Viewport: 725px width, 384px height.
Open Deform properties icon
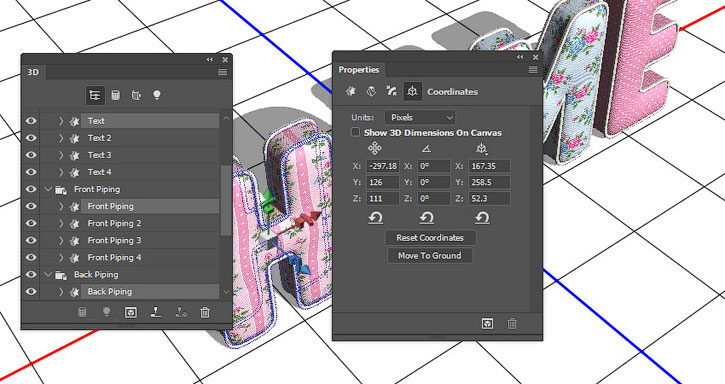pos(371,92)
